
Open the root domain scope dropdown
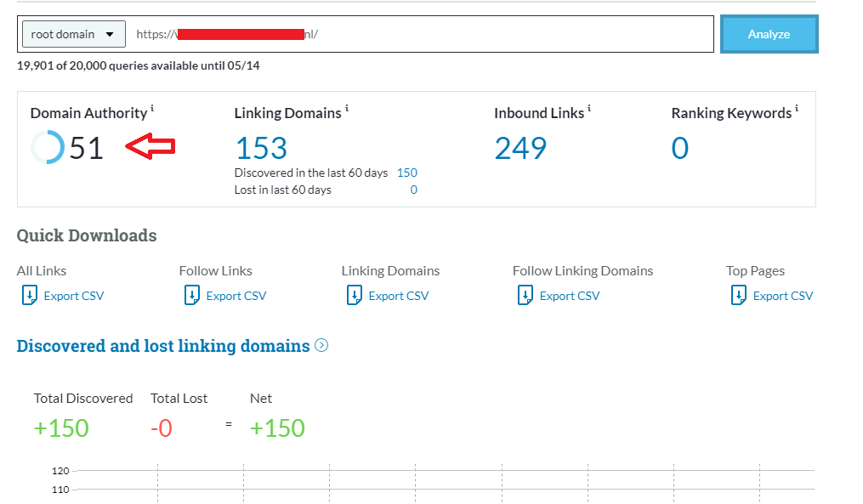pos(73,33)
